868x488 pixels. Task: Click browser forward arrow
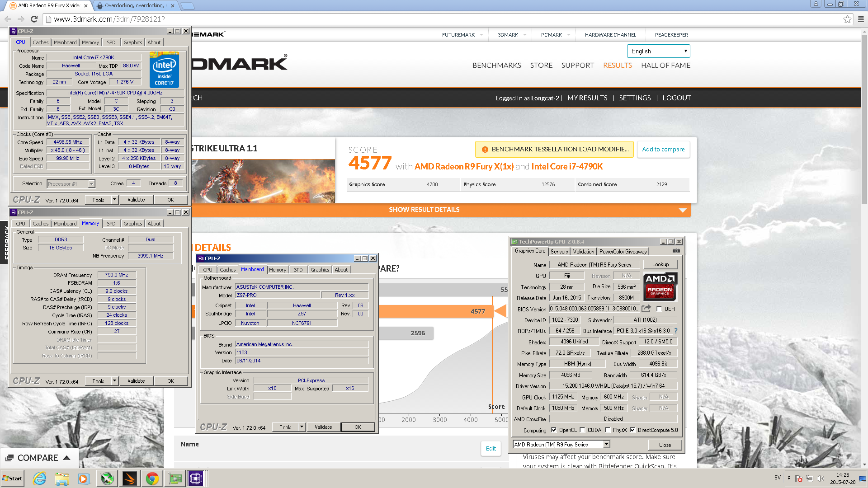pyautogui.click(x=21, y=19)
